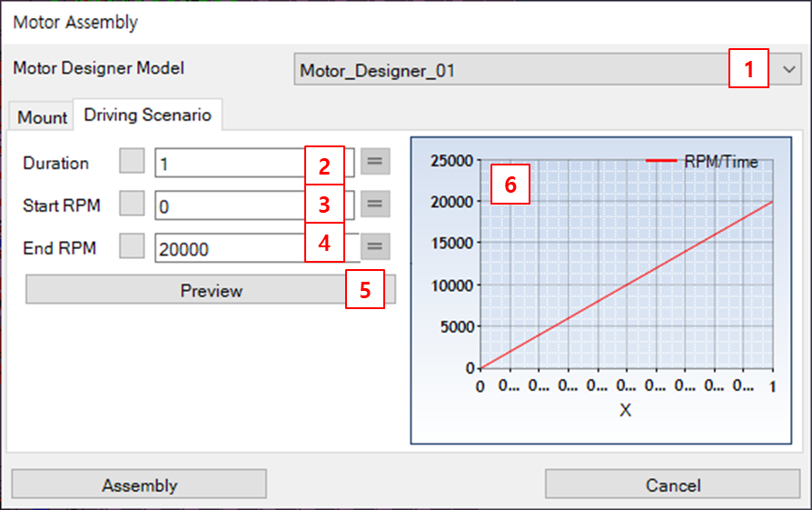Click the X axis title below chart
This screenshot has width=812, height=510.
click(x=625, y=410)
